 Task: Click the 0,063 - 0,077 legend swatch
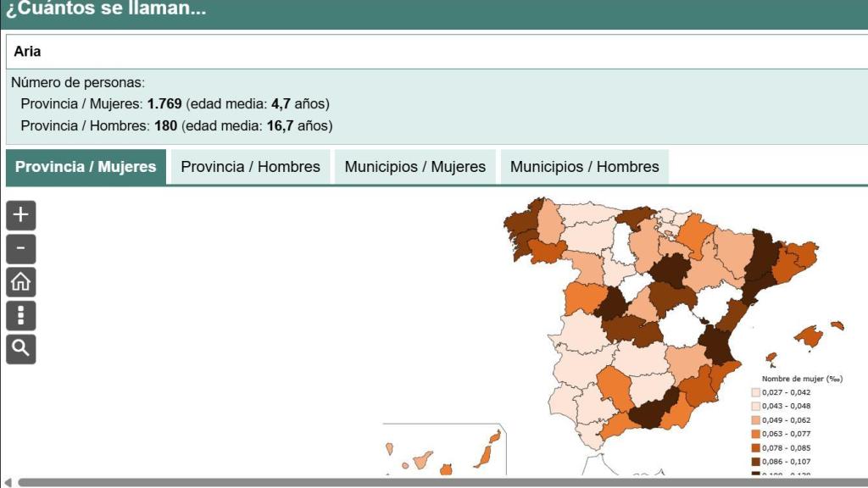coord(756,434)
